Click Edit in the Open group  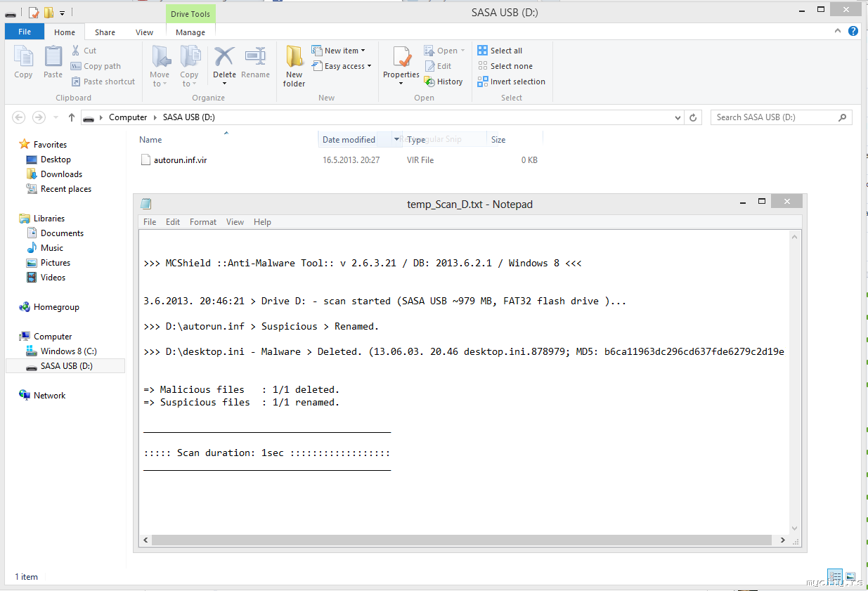point(438,66)
